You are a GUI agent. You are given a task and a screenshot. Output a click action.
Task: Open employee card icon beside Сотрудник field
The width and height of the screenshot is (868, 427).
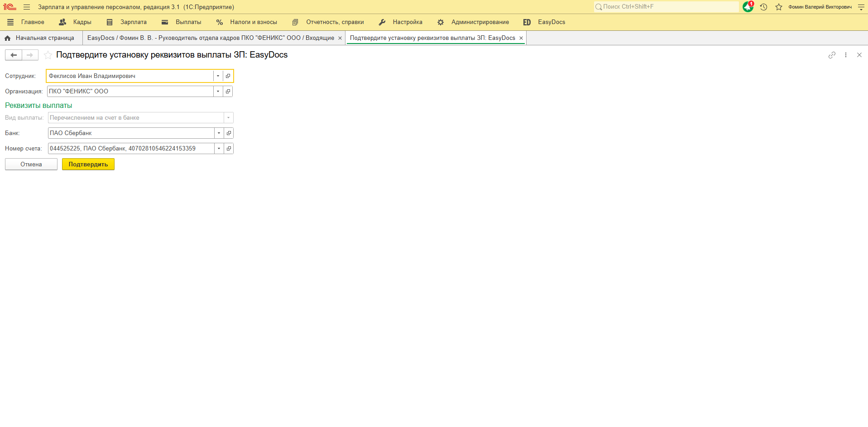(228, 76)
